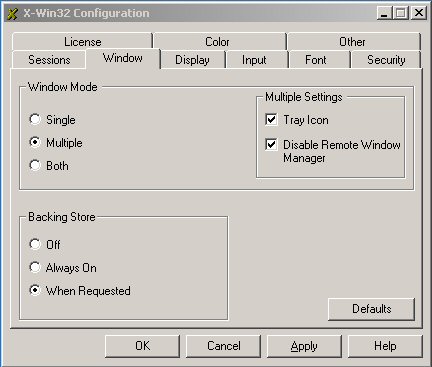Choose Always On backing store
The image size is (432, 367).
pos(63,268)
